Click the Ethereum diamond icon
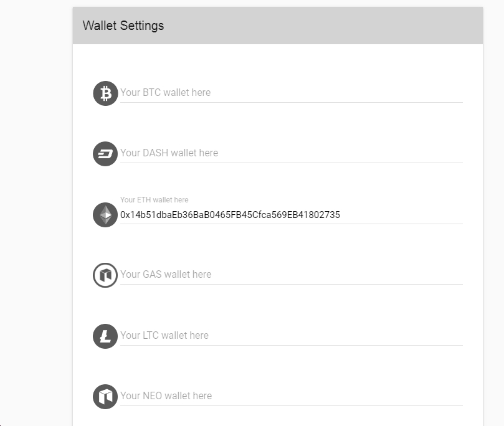Image resolution: width=504 pixels, height=426 pixels. coord(105,215)
